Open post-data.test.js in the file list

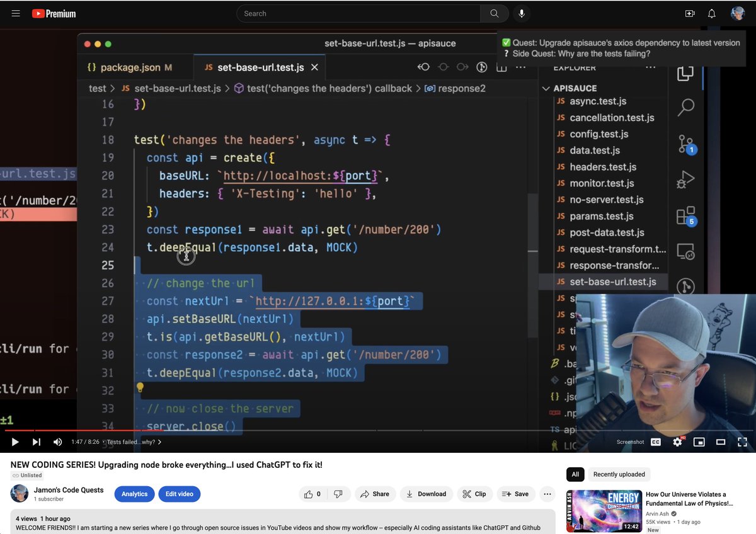click(607, 232)
